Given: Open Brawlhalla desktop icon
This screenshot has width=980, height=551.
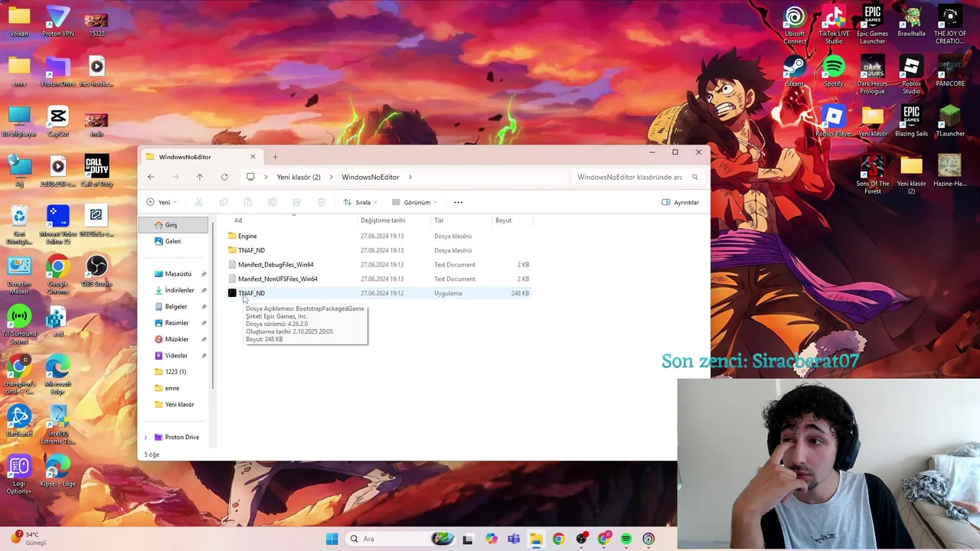Looking at the screenshot, I should coord(911,21).
